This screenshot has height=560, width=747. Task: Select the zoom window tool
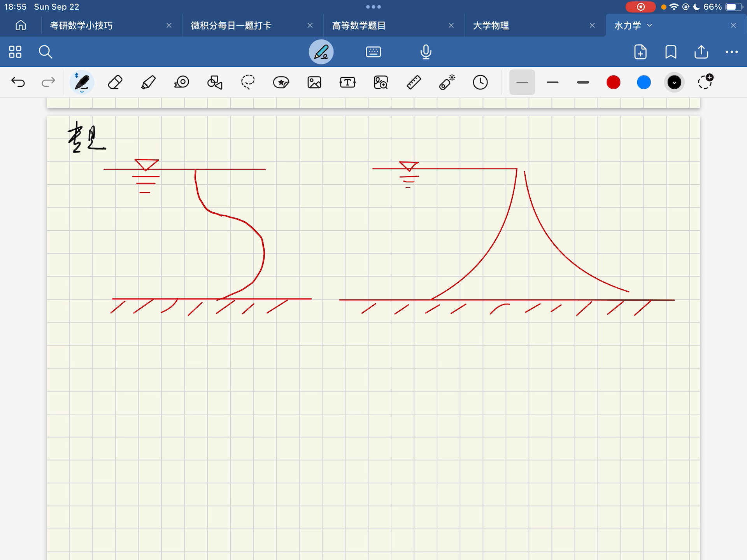point(381,82)
